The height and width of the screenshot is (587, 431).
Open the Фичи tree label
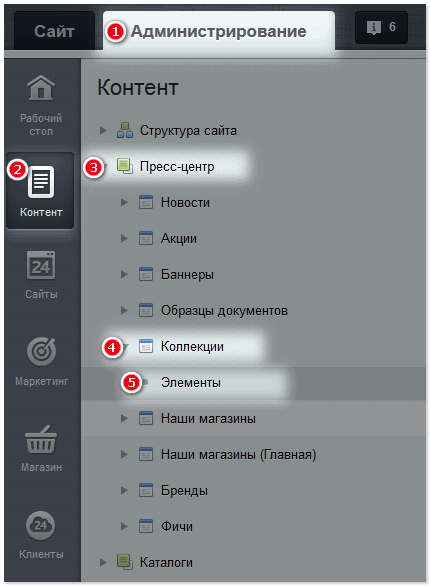[x=177, y=526]
